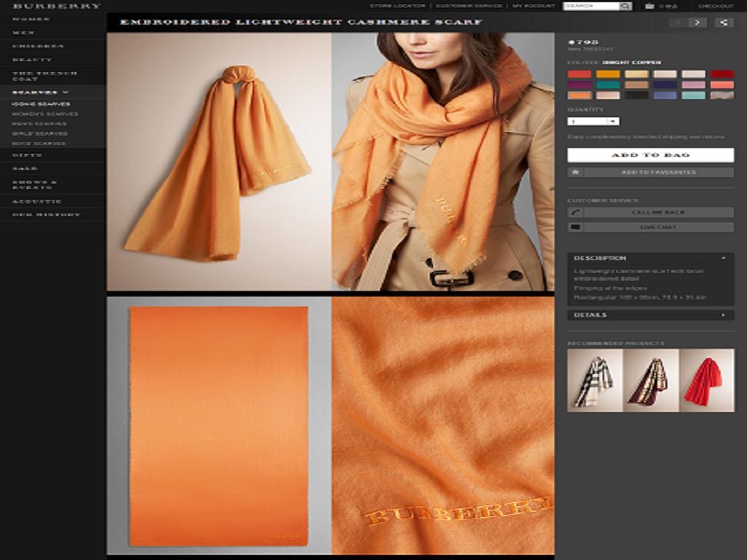Select the amber yellow colour swatch
747x560 pixels.
tap(608, 74)
